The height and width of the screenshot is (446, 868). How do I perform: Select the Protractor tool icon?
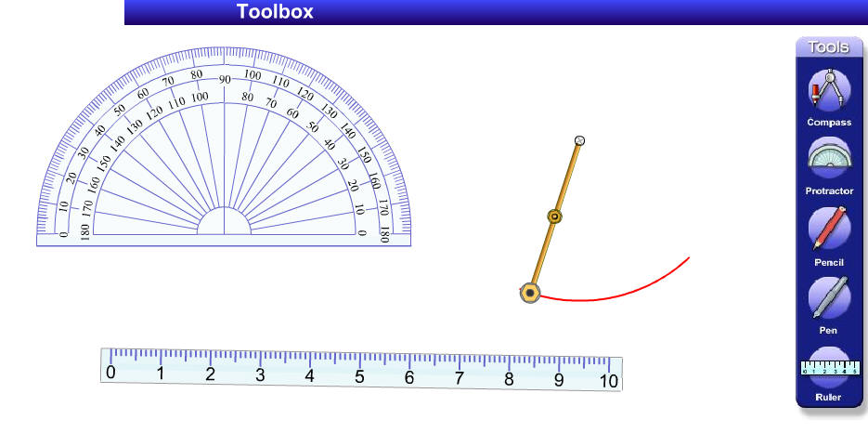[828, 159]
